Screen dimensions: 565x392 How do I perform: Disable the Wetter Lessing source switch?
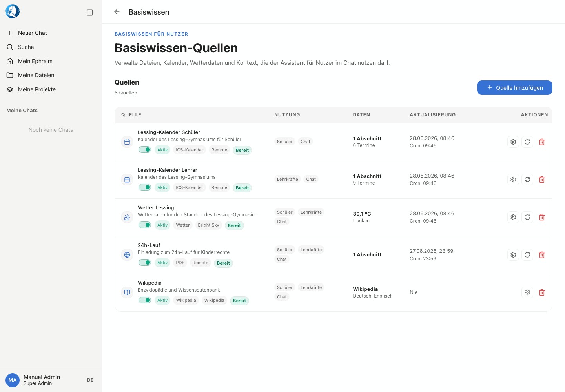tap(145, 225)
